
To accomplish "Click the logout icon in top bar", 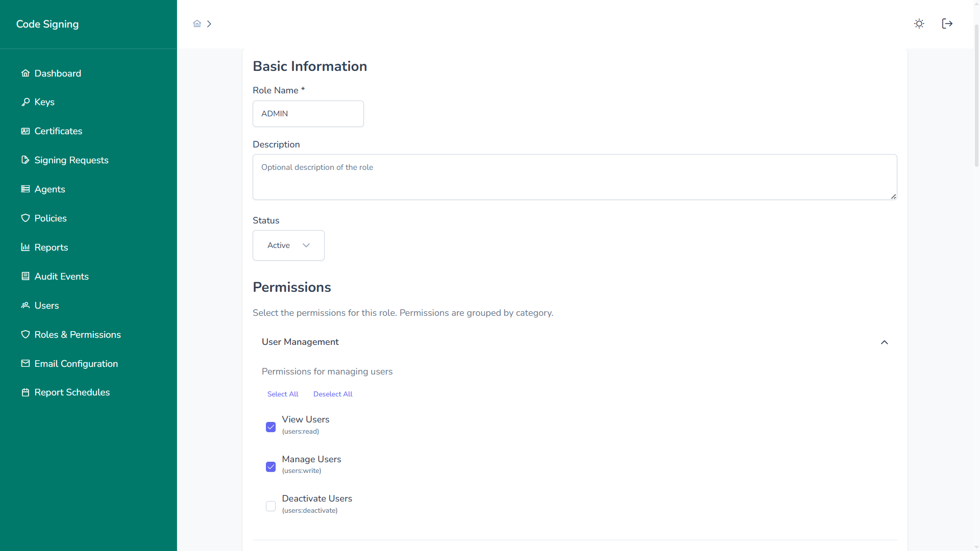I will pos(947,23).
